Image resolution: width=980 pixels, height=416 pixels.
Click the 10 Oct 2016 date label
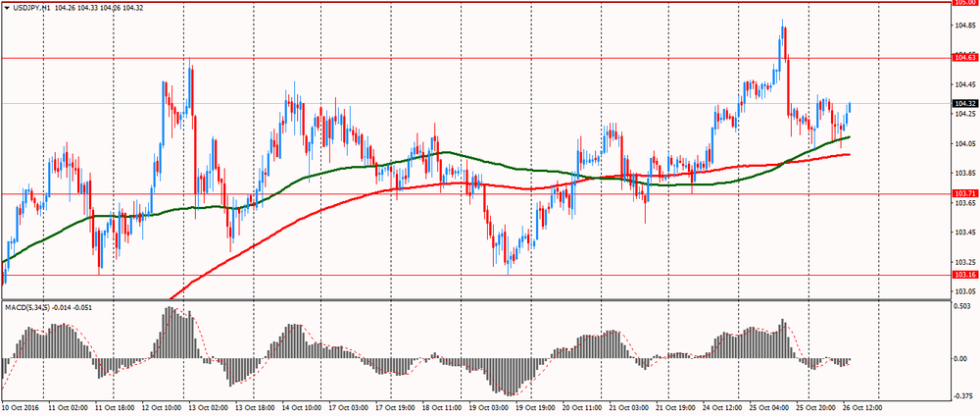tap(20, 407)
